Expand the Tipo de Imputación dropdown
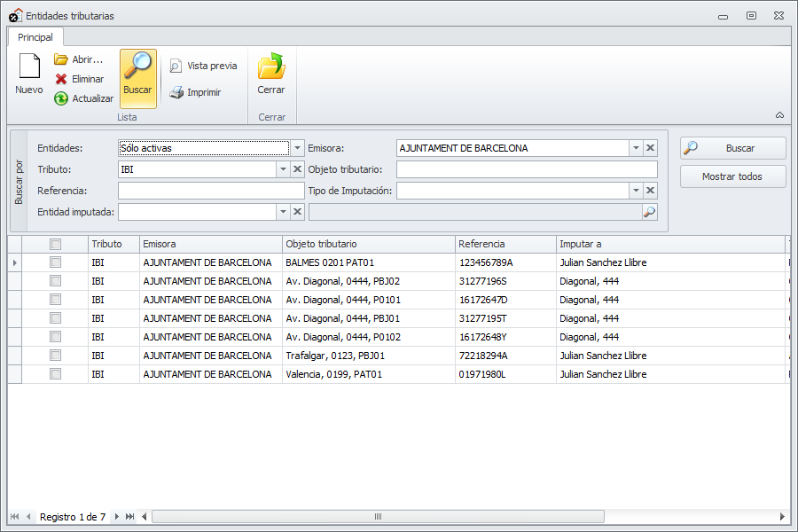This screenshot has height=532, width=798. coord(636,191)
